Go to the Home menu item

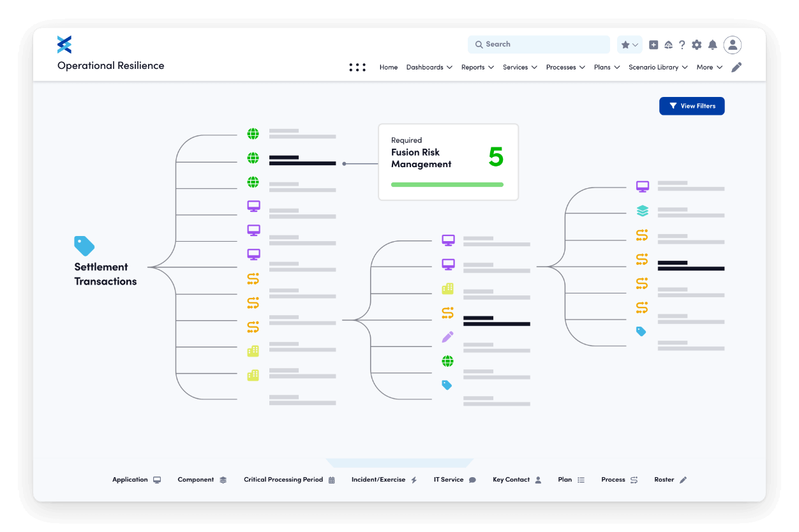pyautogui.click(x=388, y=67)
